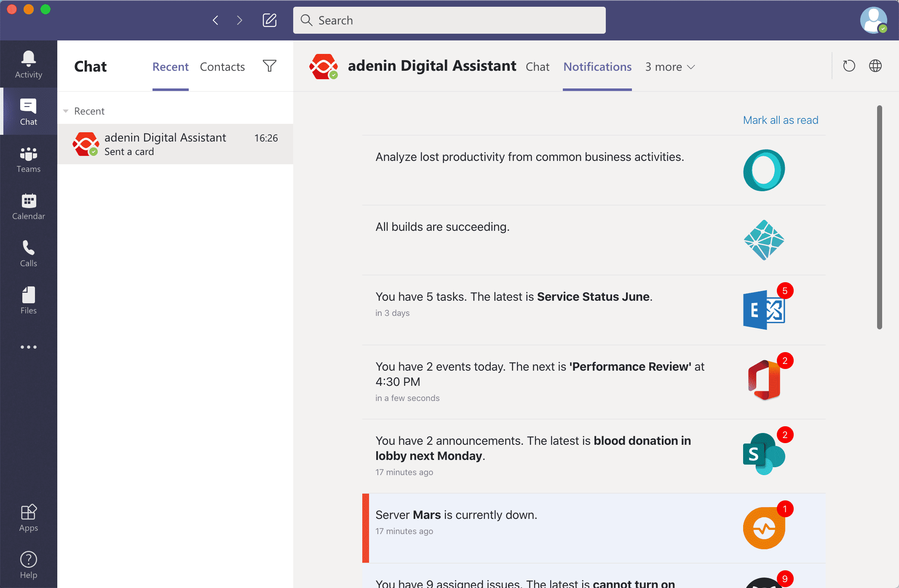Open 'Server Mars is currently down' alert
The width and height of the screenshot is (899, 588).
[x=594, y=528]
